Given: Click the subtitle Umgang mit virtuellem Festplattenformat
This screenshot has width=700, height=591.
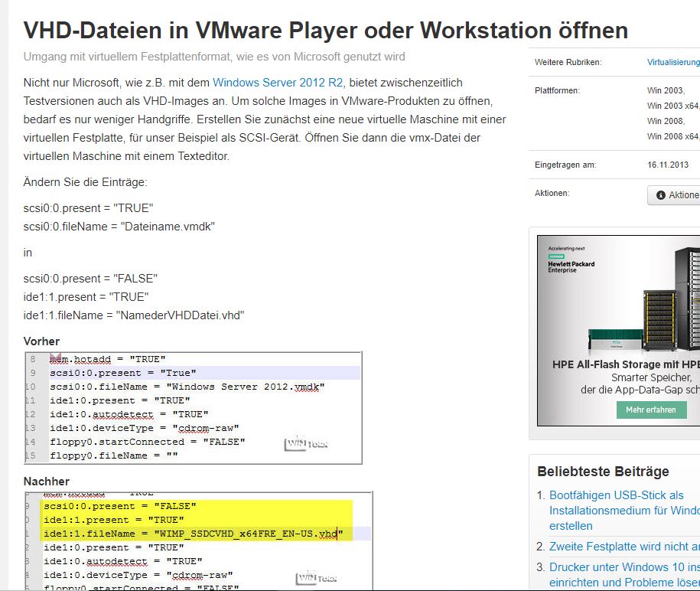Looking at the screenshot, I should coord(214,57).
